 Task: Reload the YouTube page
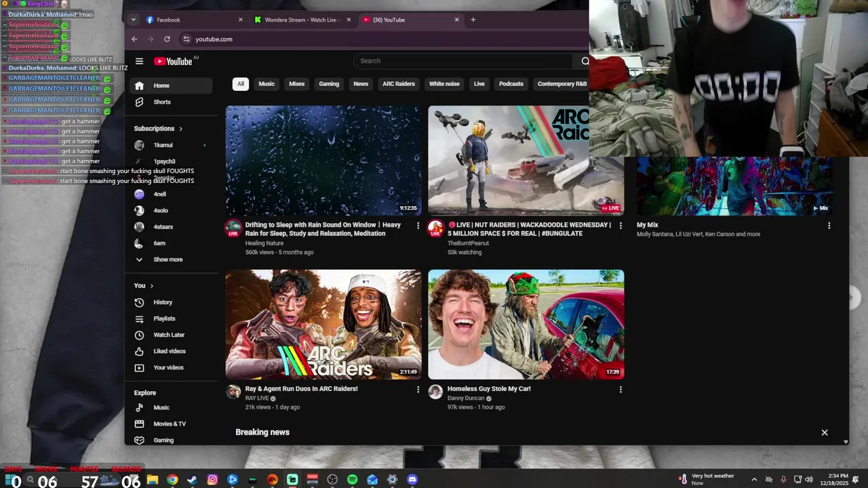tap(167, 39)
